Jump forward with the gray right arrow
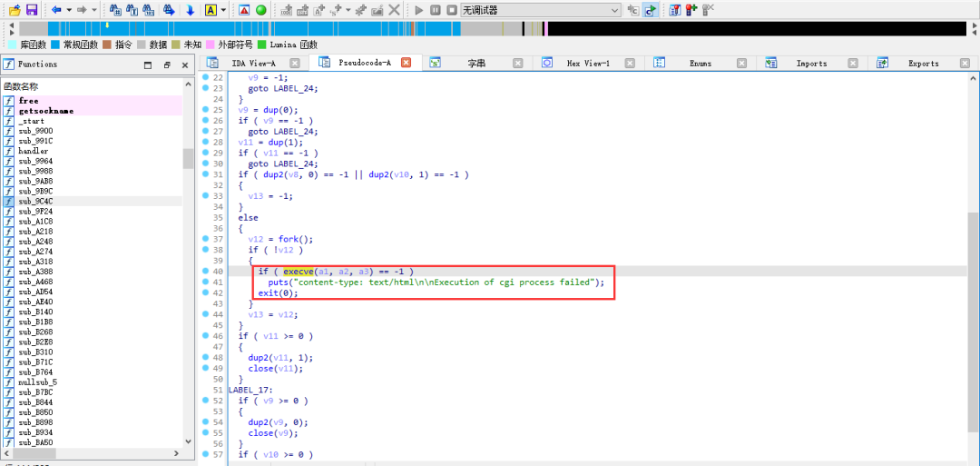Screen dimensions: 980x466 click(82, 9)
